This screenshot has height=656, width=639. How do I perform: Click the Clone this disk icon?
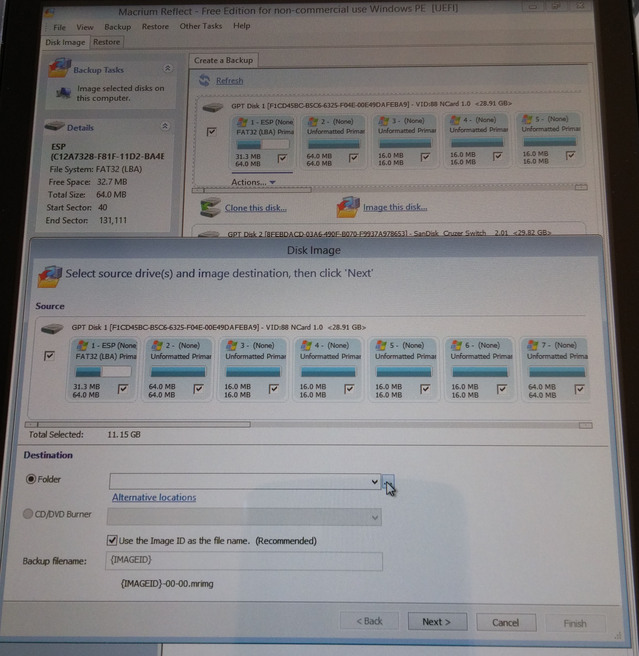click(x=210, y=207)
